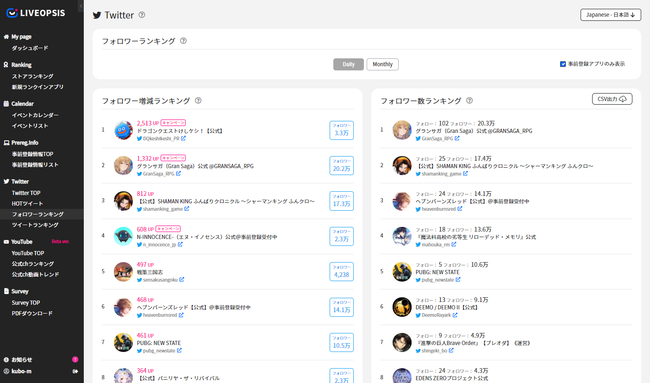The width and height of the screenshot is (650, 383).
Task: Open ツイートランキング in the sidebar
Action: pyautogui.click(x=35, y=225)
